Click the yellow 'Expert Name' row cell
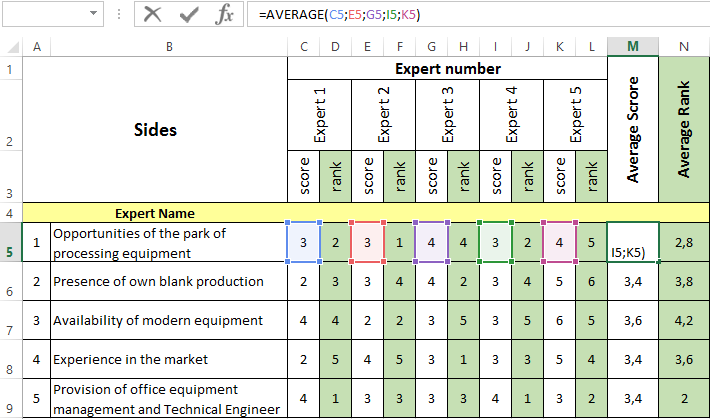The width and height of the screenshot is (710, 419). [x=154, y=213]
